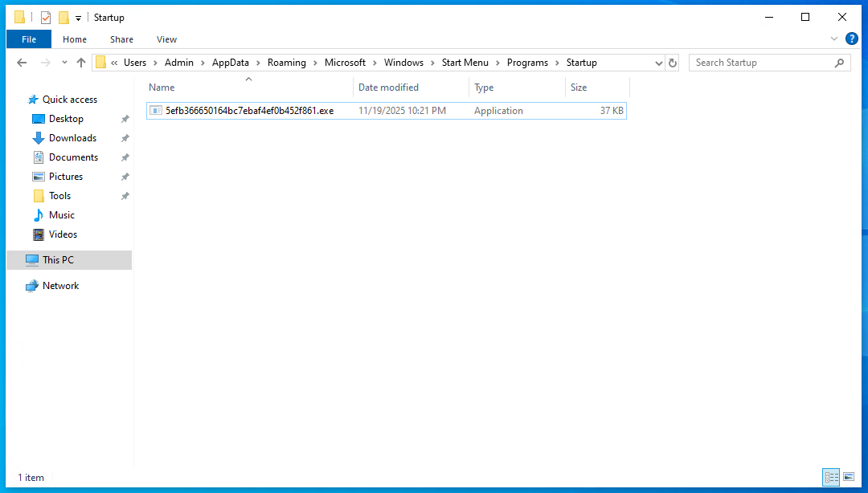
Task: Click Roaming in the address breadcrumb
Action: (287, 63)
